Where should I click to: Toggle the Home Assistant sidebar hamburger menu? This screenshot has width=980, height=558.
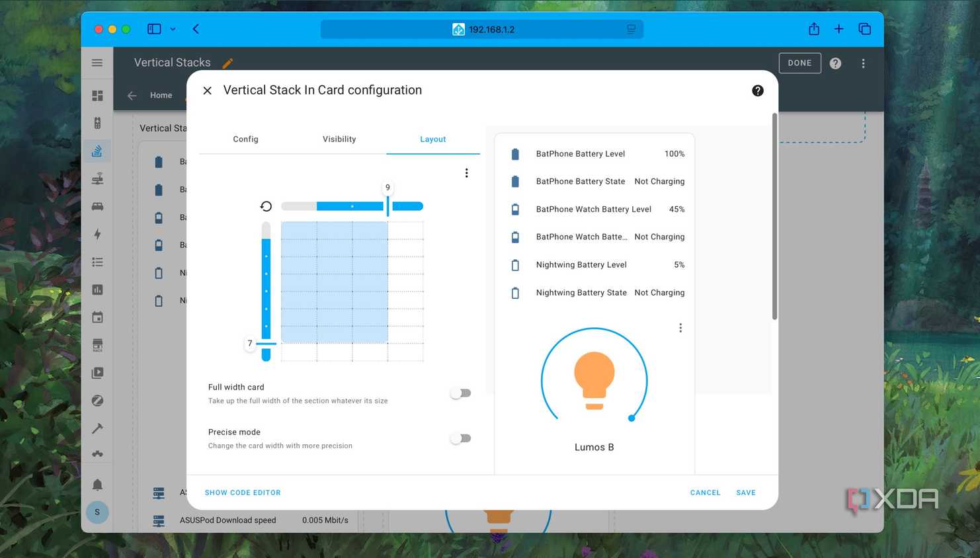pos(97,63)
